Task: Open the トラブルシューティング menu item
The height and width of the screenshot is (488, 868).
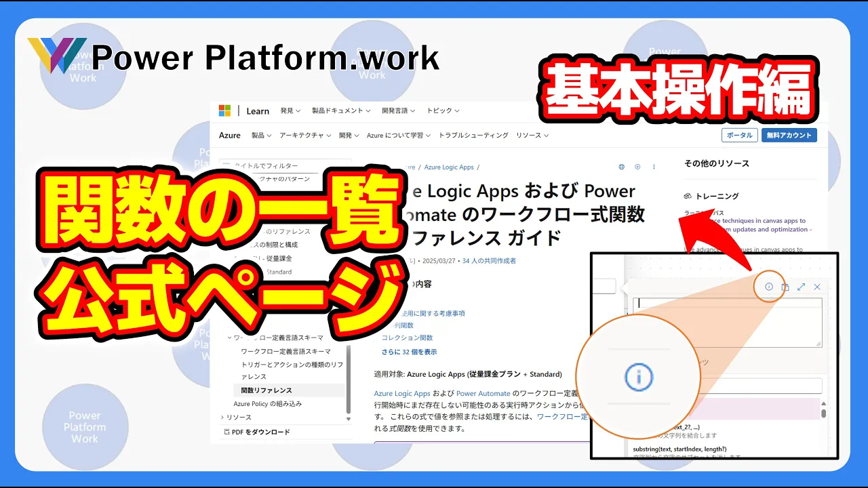Action: point(473,135)
